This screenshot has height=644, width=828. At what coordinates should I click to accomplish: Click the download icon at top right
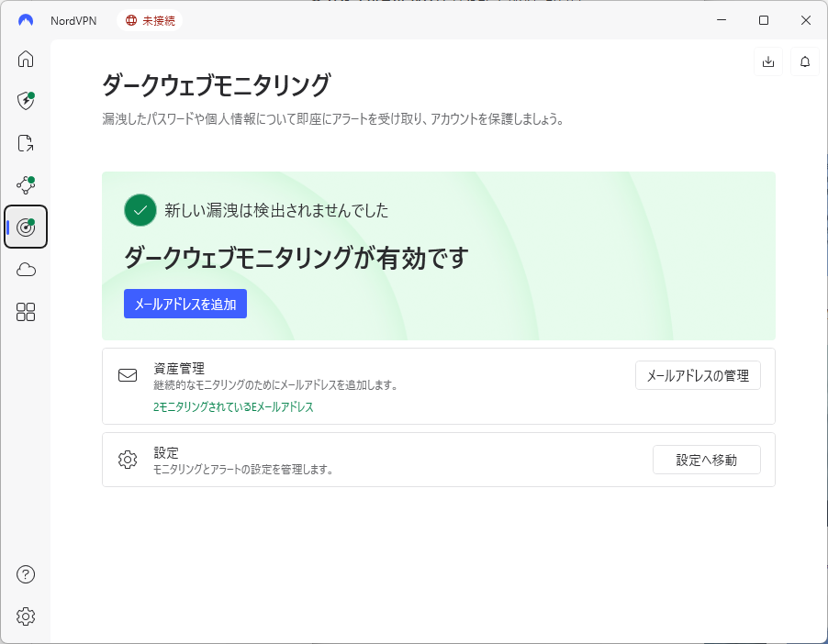[767, 61]
